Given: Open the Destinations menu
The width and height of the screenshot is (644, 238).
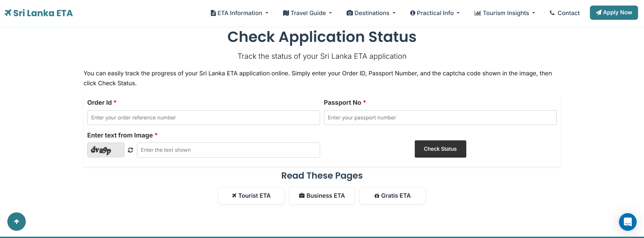Looking at the screenshot, I should pos(371,13).
